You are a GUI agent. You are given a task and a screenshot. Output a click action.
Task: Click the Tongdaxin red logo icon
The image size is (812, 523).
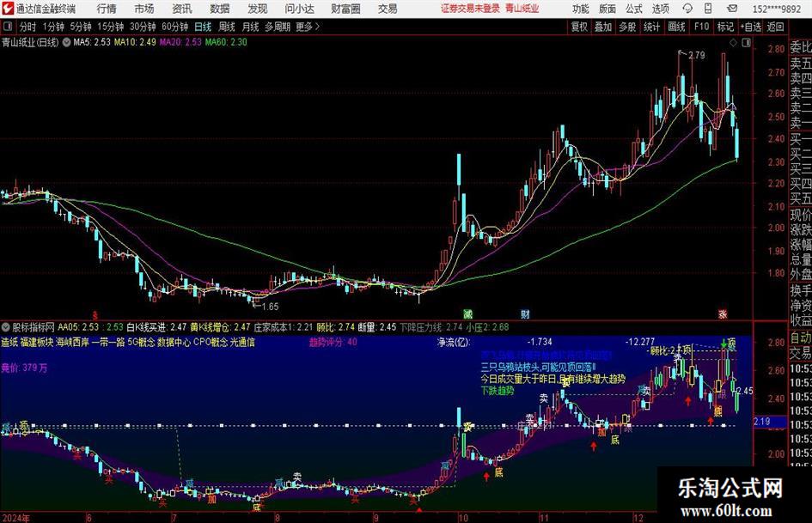[8, 9]
